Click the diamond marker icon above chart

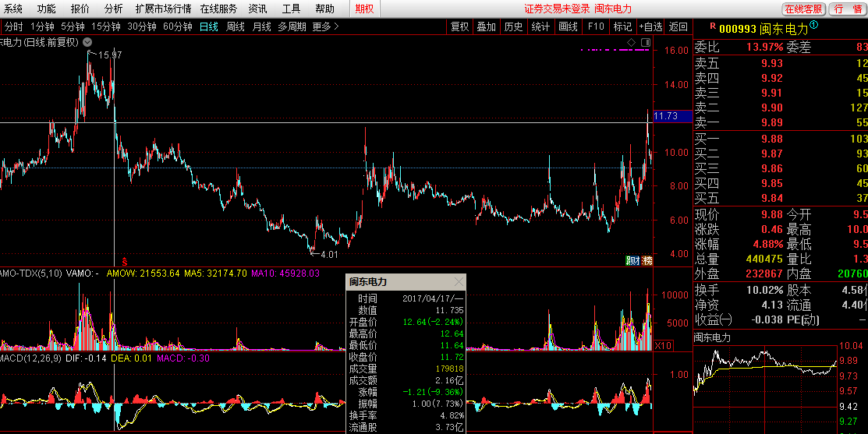(x=631, y=43)
